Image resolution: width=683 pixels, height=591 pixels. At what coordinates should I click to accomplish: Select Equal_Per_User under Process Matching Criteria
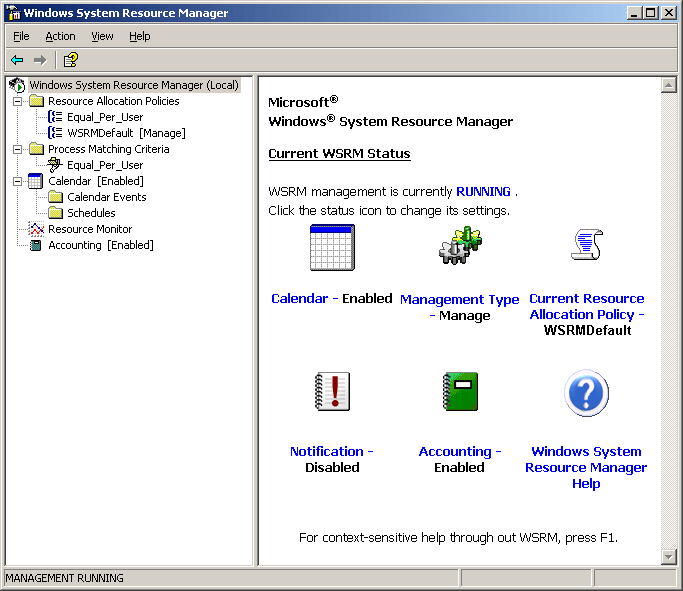pos(105,165)
